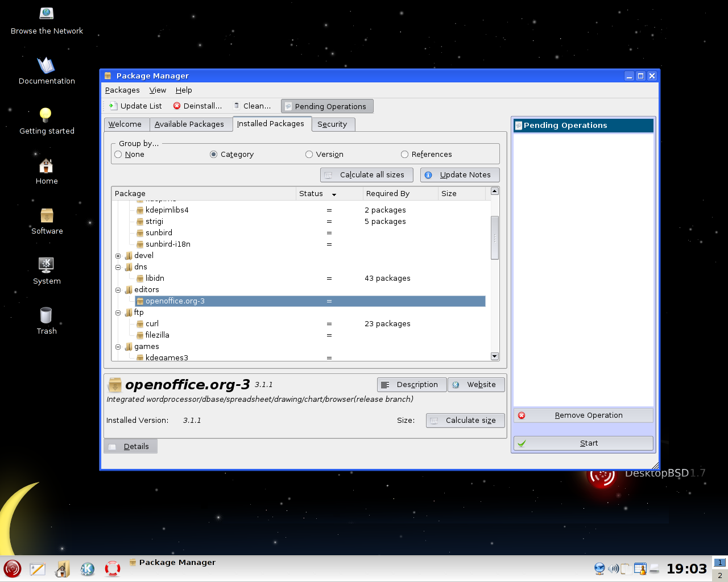This screenshot has height=582, width=728.
Task: Open the package Description button
Action: (x=412, y=385)
